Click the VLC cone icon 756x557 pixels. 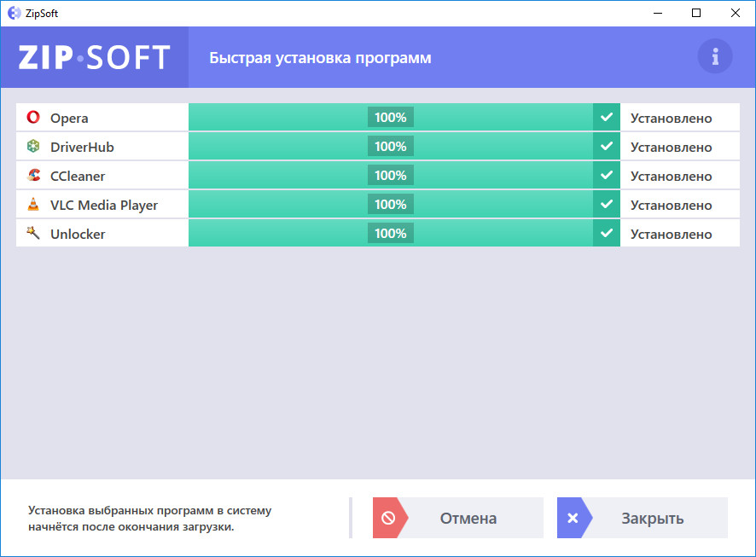(33, 204)
